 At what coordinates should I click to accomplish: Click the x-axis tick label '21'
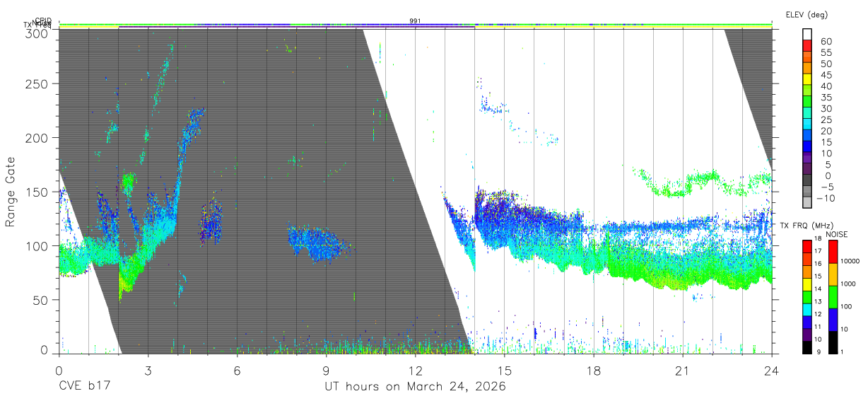point(683,369)
